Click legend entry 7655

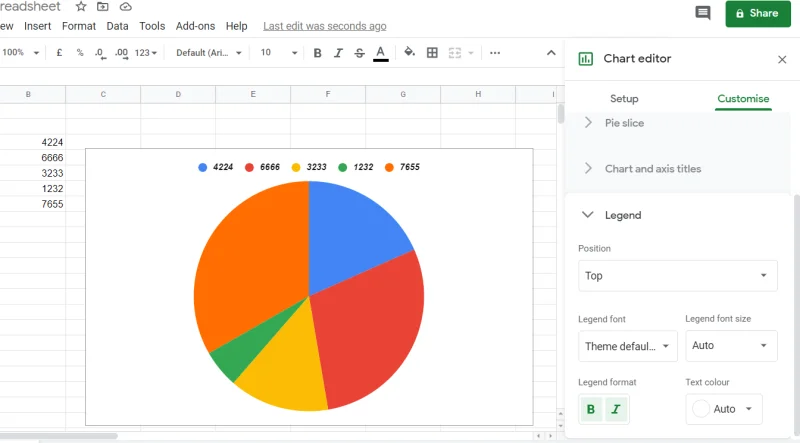coord(402,167)
